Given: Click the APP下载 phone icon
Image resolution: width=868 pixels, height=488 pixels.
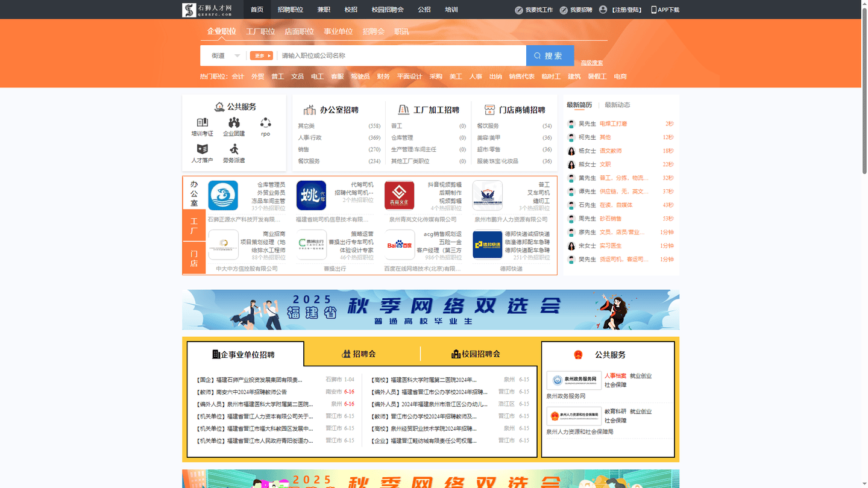Looking at the screenshot, I should coord(654,10).
